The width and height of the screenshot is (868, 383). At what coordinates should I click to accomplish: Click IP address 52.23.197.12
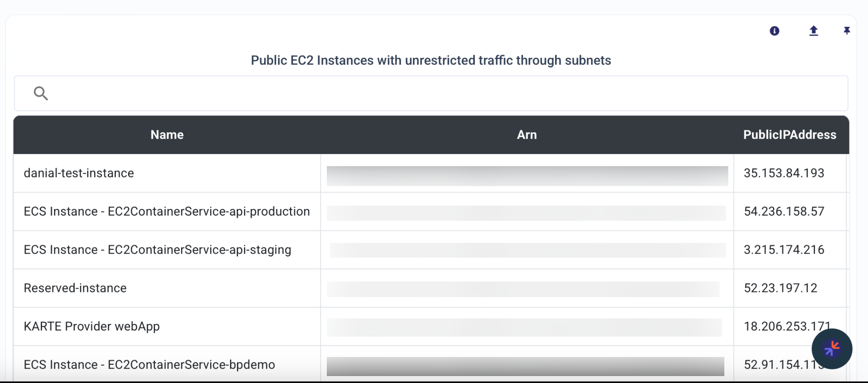(780, 288)
